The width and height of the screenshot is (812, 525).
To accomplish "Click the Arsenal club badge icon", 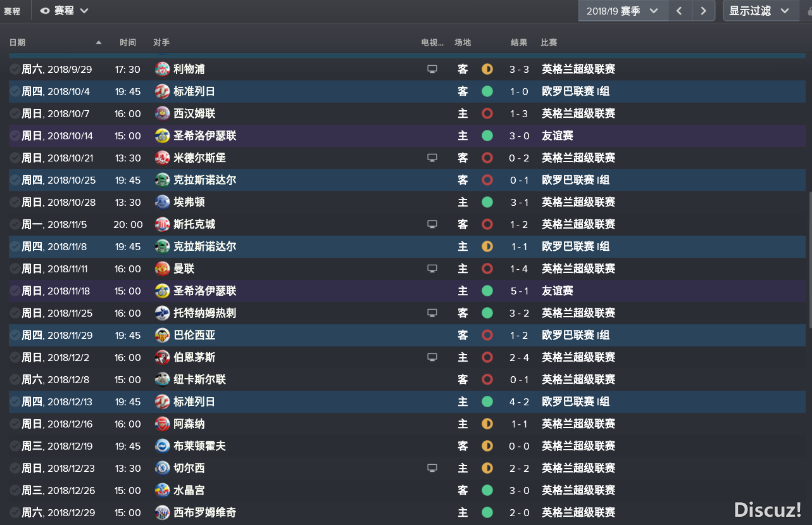I will [x=163, y=424].
